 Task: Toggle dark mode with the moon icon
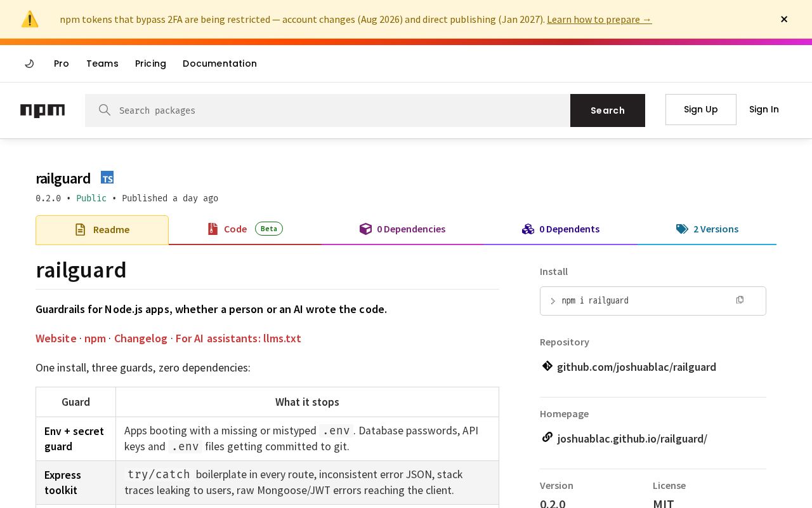tap(29, 63)
